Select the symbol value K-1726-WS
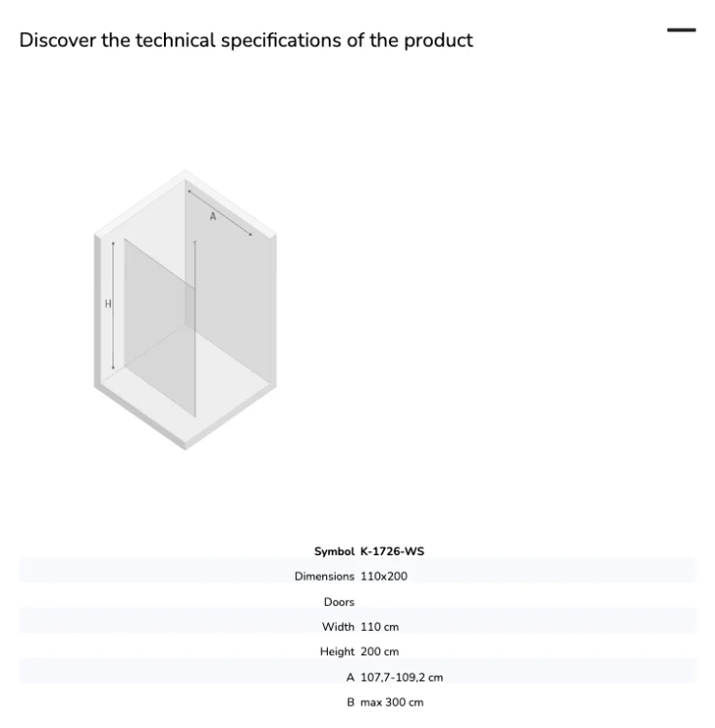The width and height of the screenshot is (715, 728). (x=392, y=551)
